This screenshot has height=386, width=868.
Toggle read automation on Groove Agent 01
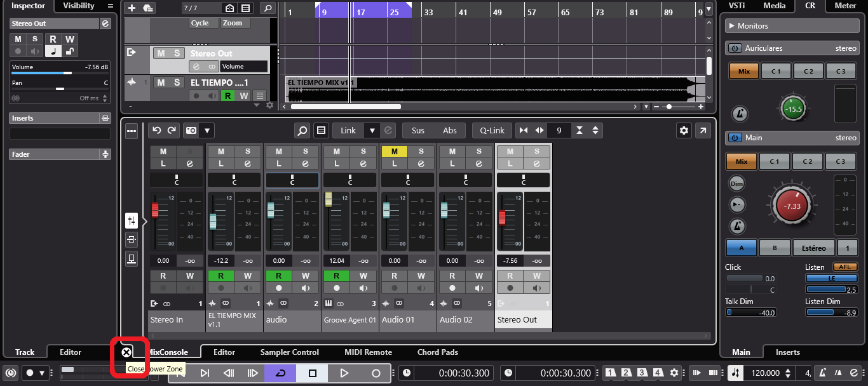pyautogui.click(x=336, y=276)
